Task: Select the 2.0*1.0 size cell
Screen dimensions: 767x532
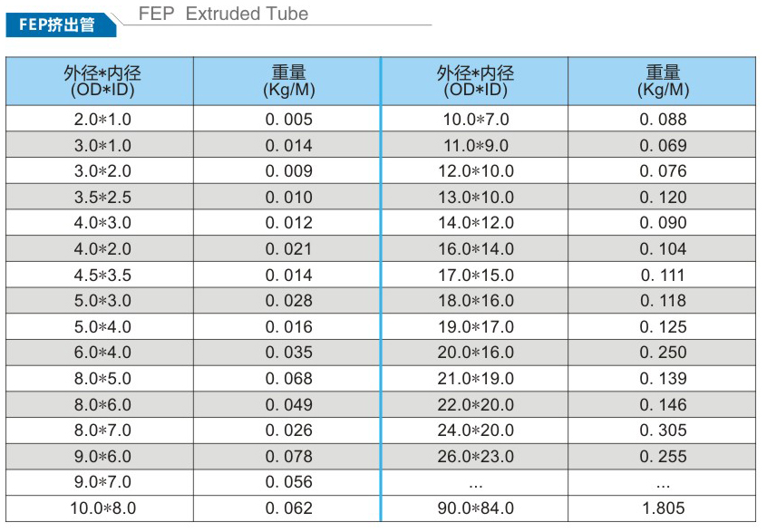Action: click(102, 120)
